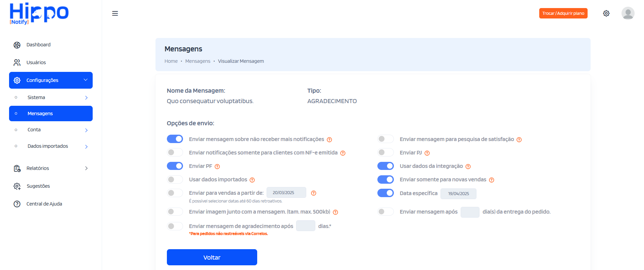The height and width of the screenshot is (270, 644).
Task: Click the Voltar button
Action: tap(212, 257)
